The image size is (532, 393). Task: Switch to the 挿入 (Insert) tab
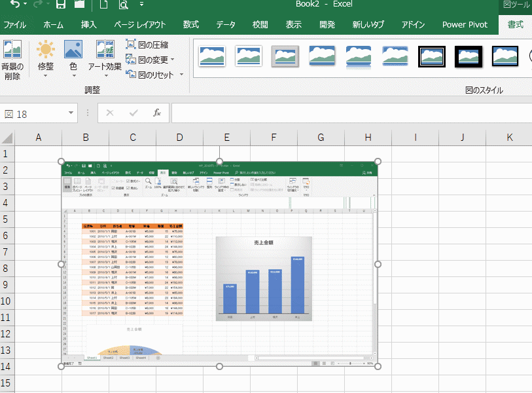tap(88, 25)
